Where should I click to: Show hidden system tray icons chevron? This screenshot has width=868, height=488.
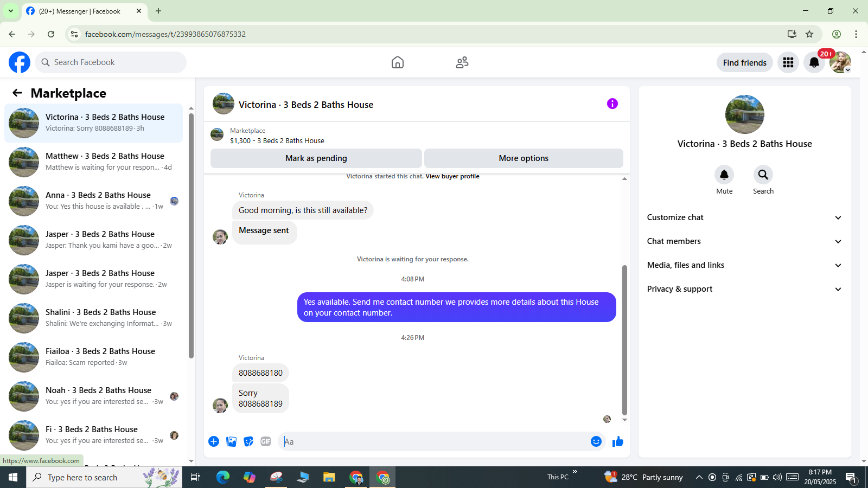699,477
